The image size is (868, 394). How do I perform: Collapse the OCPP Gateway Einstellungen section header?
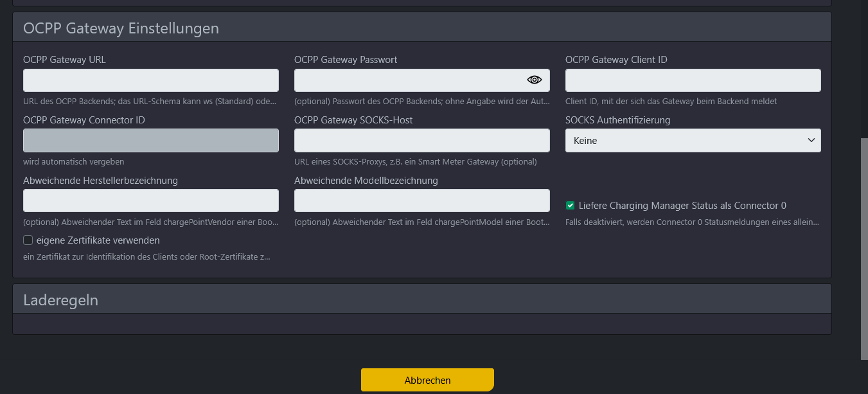pos(121,28)
